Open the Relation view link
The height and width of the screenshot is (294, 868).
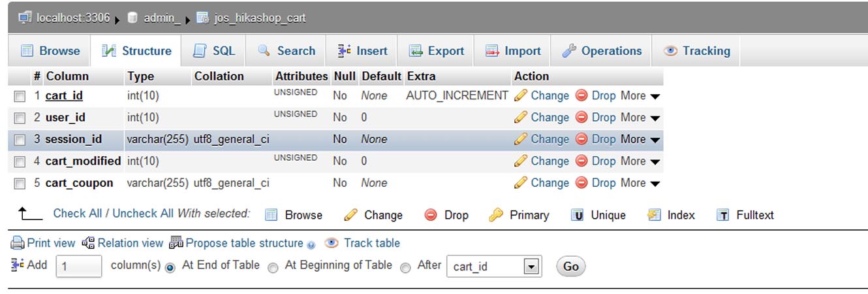tap(130, 243)
